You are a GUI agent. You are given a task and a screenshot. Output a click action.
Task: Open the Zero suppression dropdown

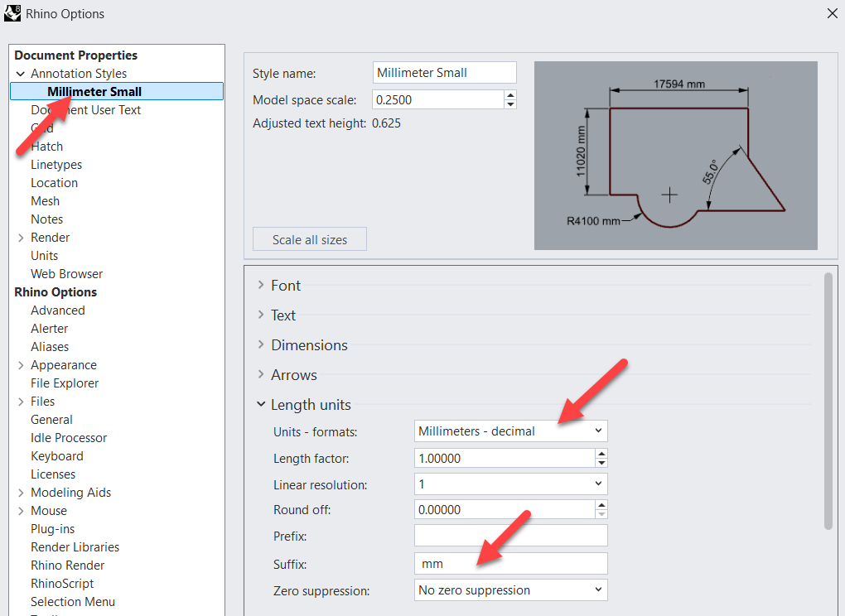[x=510, y=590]
